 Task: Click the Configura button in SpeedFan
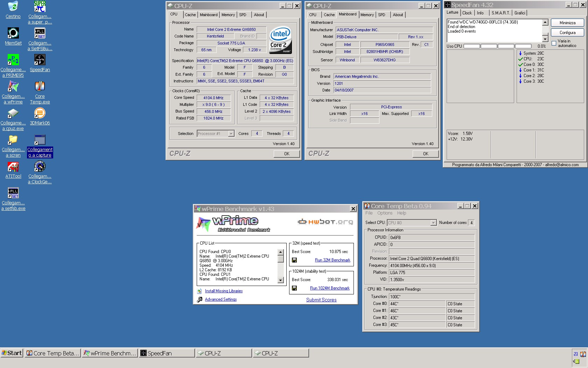567,33
